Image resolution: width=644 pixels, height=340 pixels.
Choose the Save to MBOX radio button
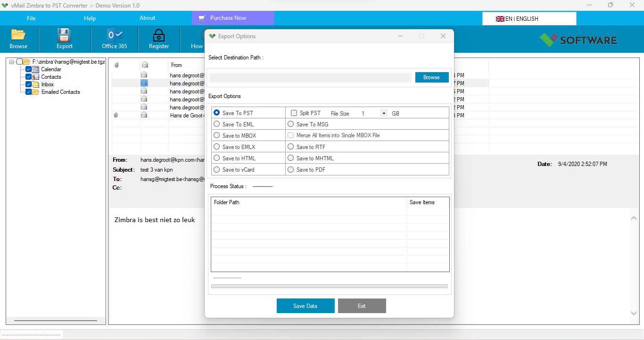click(217, 135)
